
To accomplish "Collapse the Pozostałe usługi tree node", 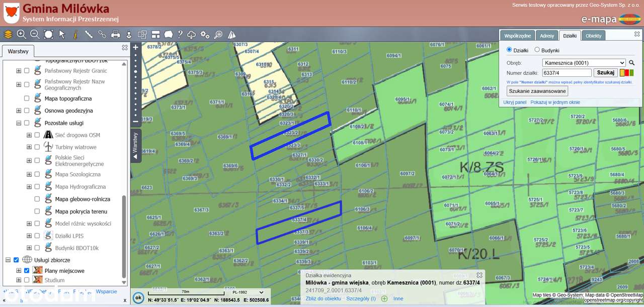I will point(19,123).
